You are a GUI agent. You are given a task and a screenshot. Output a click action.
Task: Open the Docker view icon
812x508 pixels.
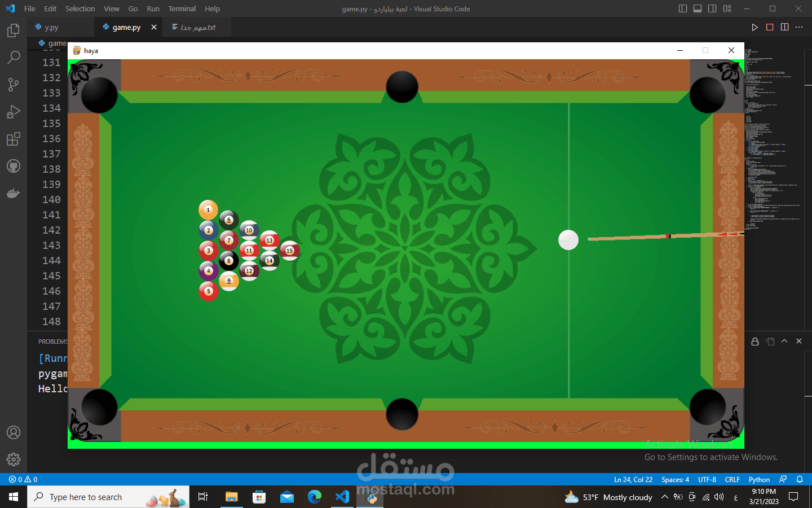pos(14,193)
